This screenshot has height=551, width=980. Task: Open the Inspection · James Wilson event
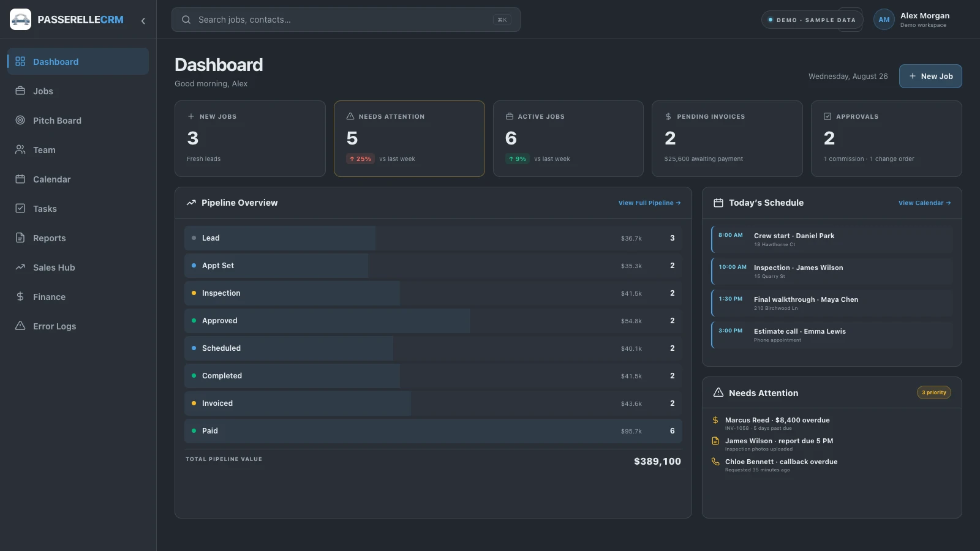[832, 271]
